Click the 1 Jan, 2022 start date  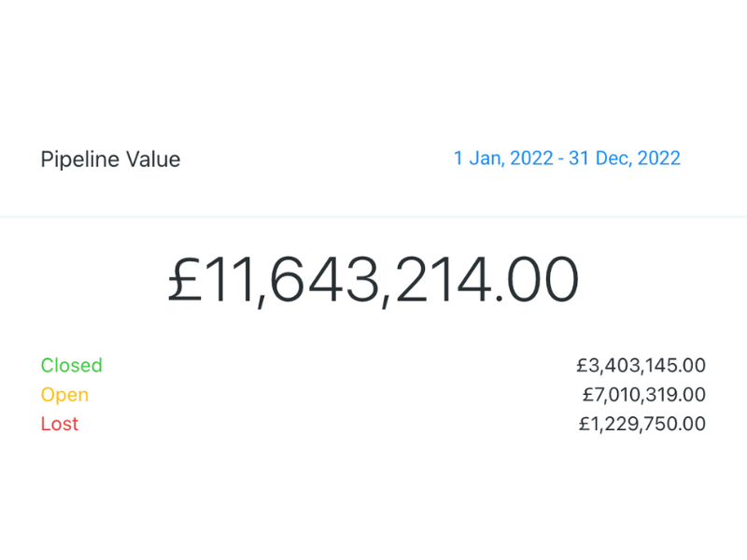(x=500, y=159)
